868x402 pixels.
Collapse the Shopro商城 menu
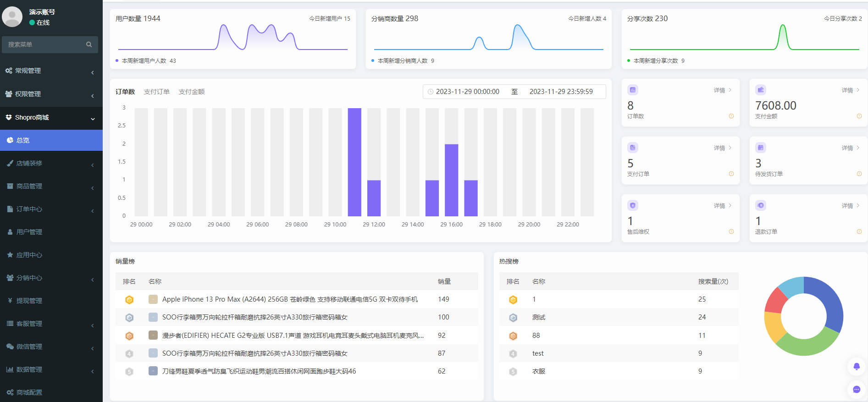[x=50, y=117]
